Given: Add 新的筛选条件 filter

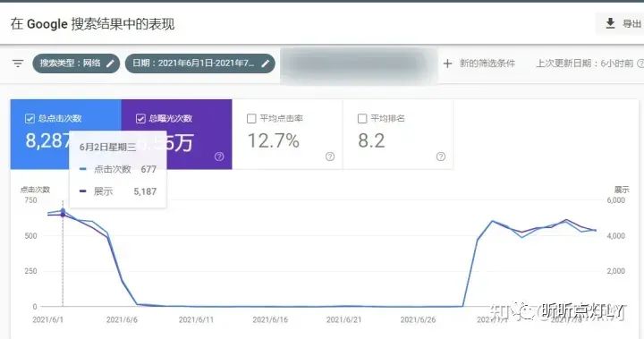Looking at the screenshot, I should [x=479, y=64].
